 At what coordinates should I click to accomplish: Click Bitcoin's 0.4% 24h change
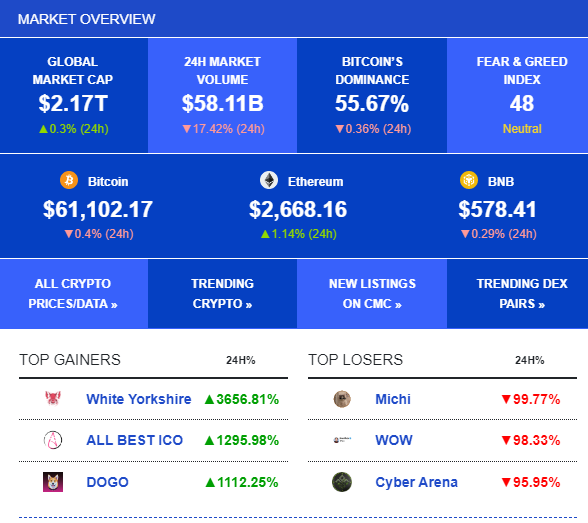pos(99,234)
